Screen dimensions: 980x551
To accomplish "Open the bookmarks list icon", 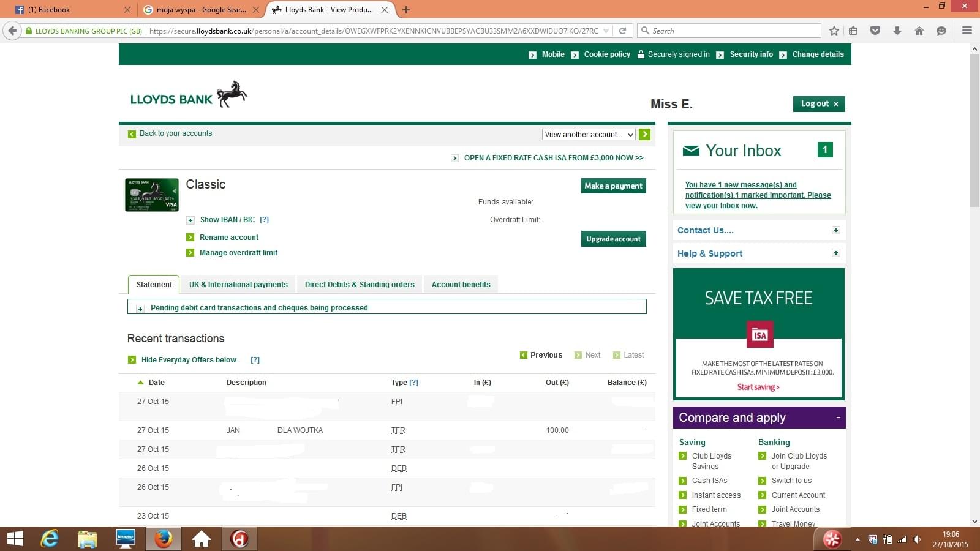I will click(x=853, y=31).
